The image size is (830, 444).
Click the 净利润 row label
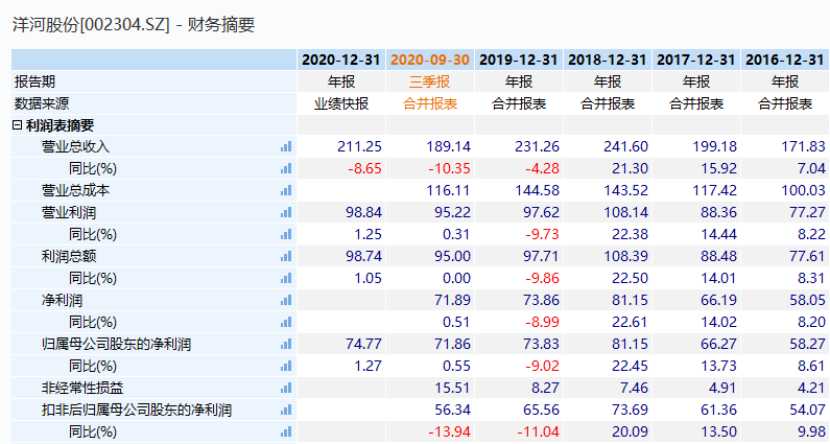click(x=62, y=301)
